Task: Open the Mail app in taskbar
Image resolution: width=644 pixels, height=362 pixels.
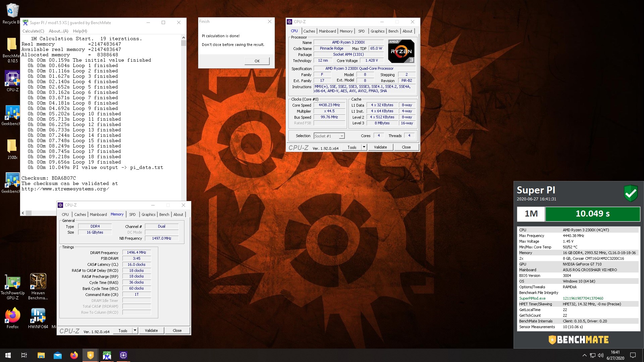Action: (57, 355)
